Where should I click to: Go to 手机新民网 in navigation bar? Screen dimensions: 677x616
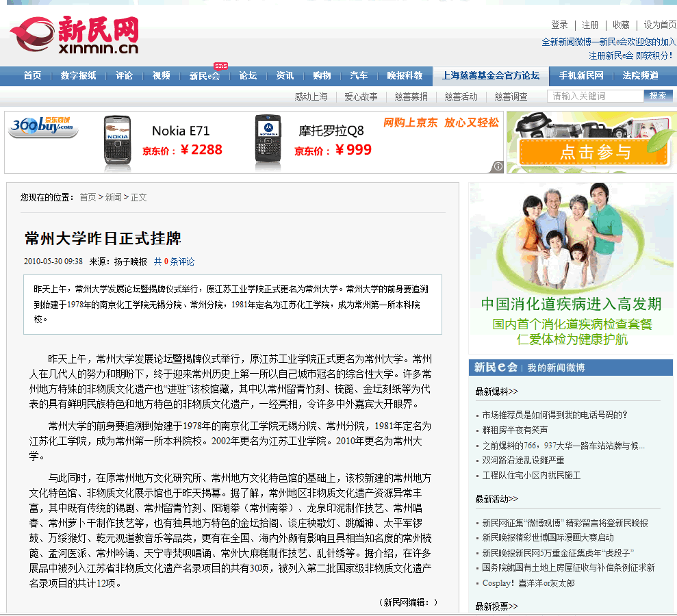click(581, 76)
